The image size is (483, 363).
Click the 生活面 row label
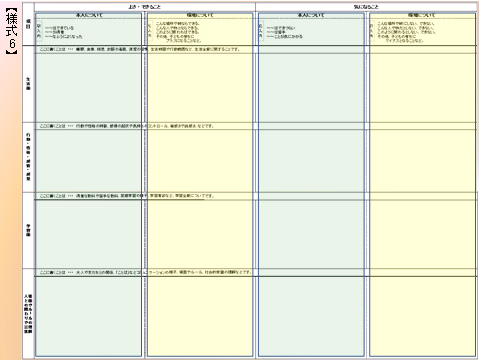(x=28, y=84)
